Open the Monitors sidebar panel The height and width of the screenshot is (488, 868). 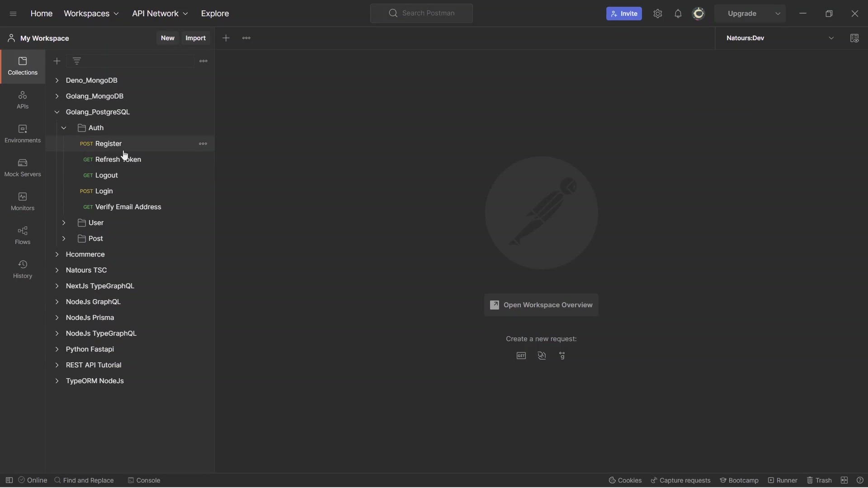(23, 202)
